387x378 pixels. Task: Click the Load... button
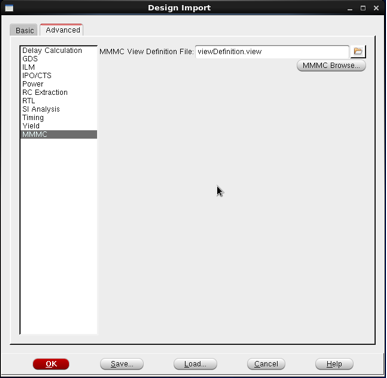click(x=195, y=364)
